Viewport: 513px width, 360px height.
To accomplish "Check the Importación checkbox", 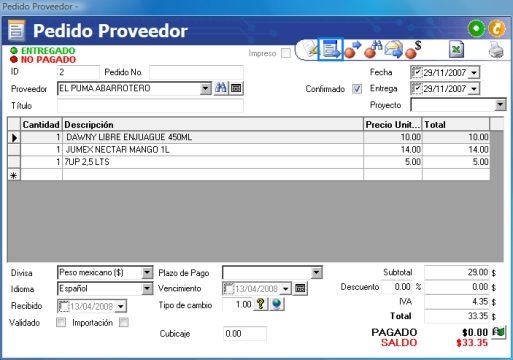I will click(124, 322).
